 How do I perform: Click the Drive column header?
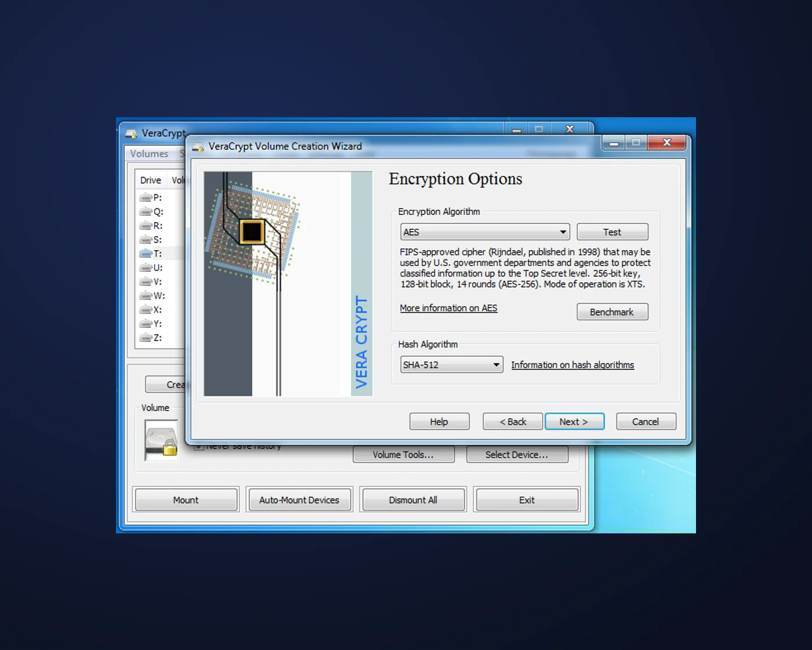pos(151,180)
